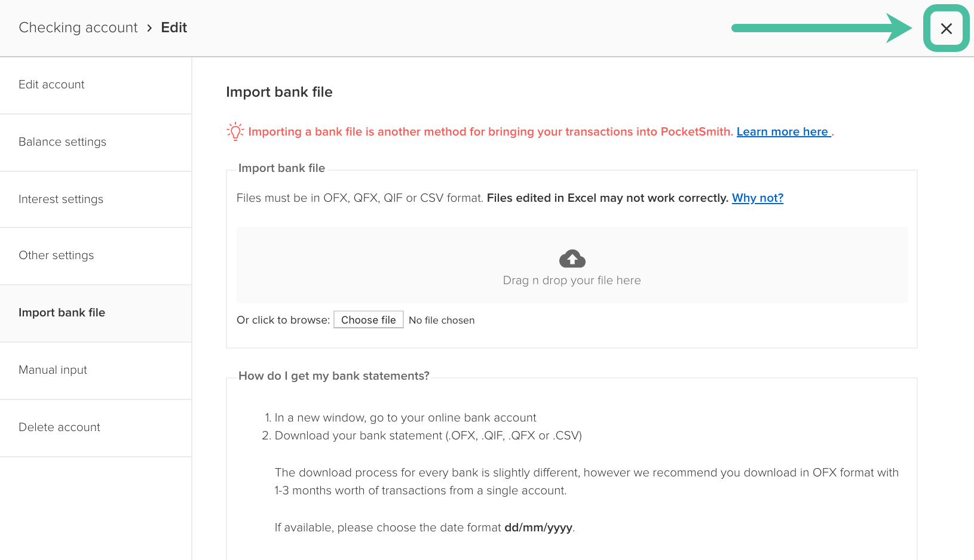974x560 pixels.
Task: Switch to Manual input
Action: tap(96, 371)
